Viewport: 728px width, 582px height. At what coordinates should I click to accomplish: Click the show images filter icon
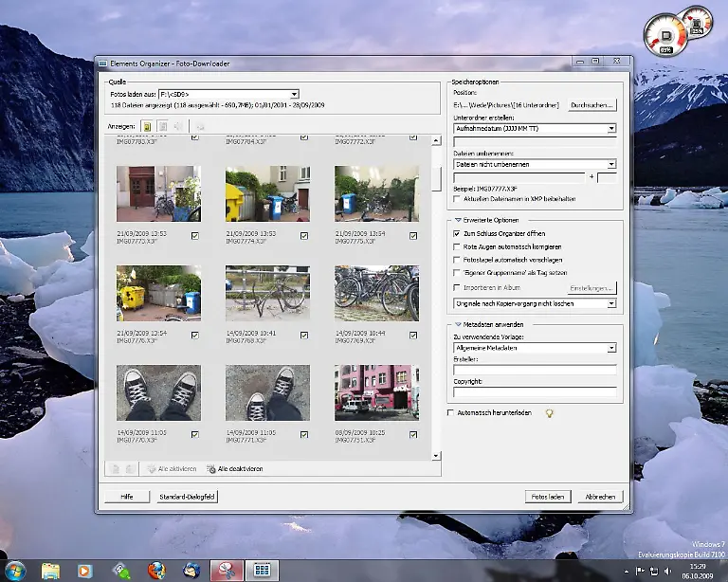click(x=148, y=125)
